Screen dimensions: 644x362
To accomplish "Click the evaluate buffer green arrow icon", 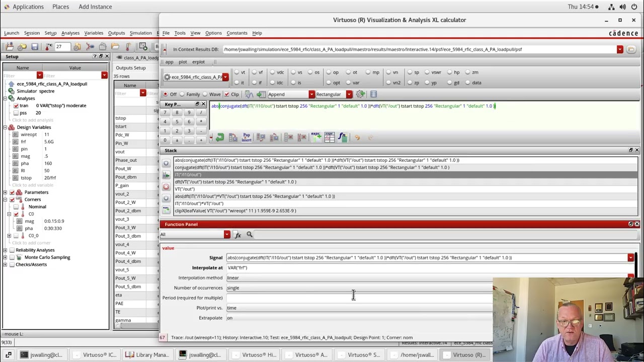I will pos(220,137).
